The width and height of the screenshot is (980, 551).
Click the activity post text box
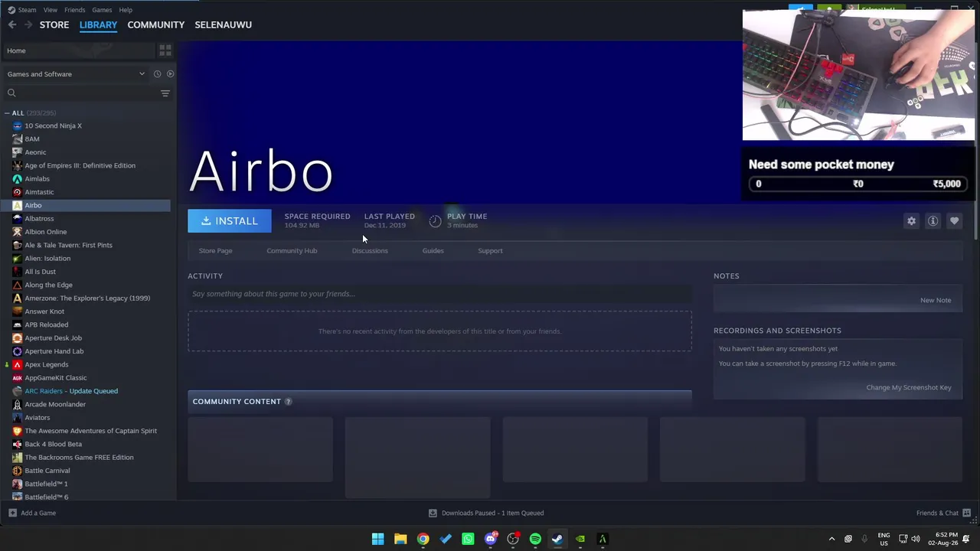[439, 294]
